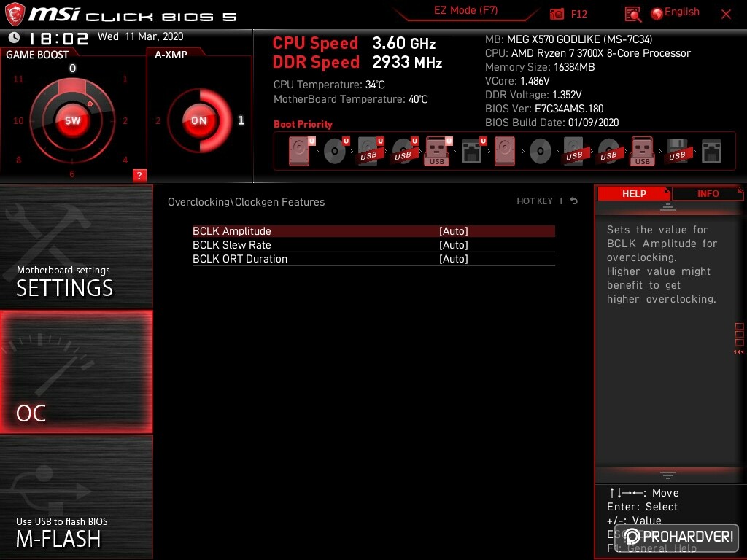747x560 pixels.
Task: Click the help panel top scroll handle
Action: click(x=668, y=207)
